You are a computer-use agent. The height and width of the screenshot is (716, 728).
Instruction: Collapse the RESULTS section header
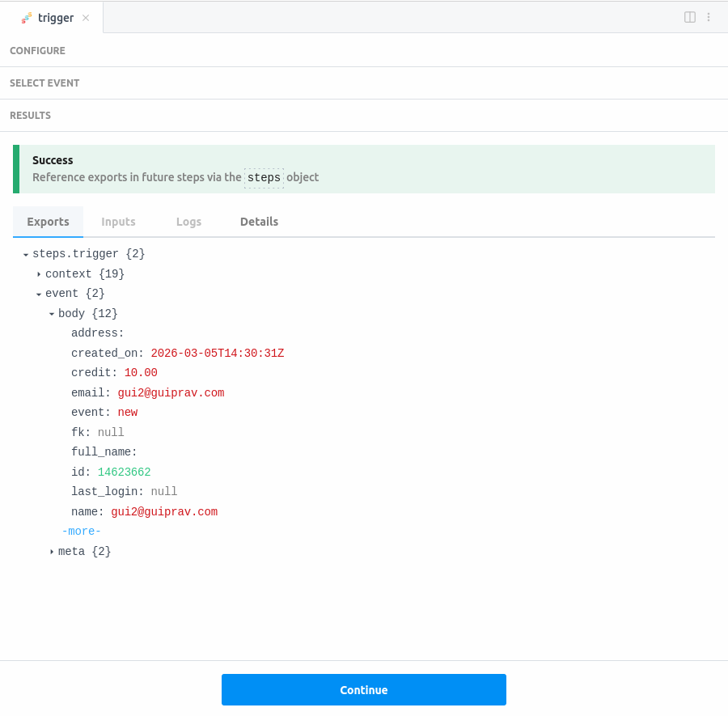[30, 116]
